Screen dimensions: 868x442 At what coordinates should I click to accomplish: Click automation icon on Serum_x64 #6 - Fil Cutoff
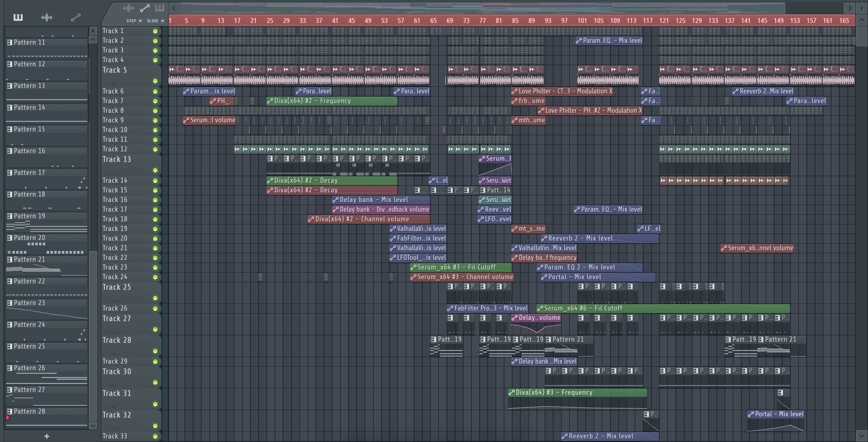(x=540, y=308)
